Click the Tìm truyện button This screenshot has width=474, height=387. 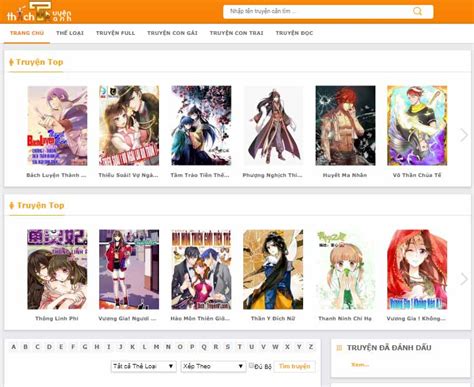point(294,366)
